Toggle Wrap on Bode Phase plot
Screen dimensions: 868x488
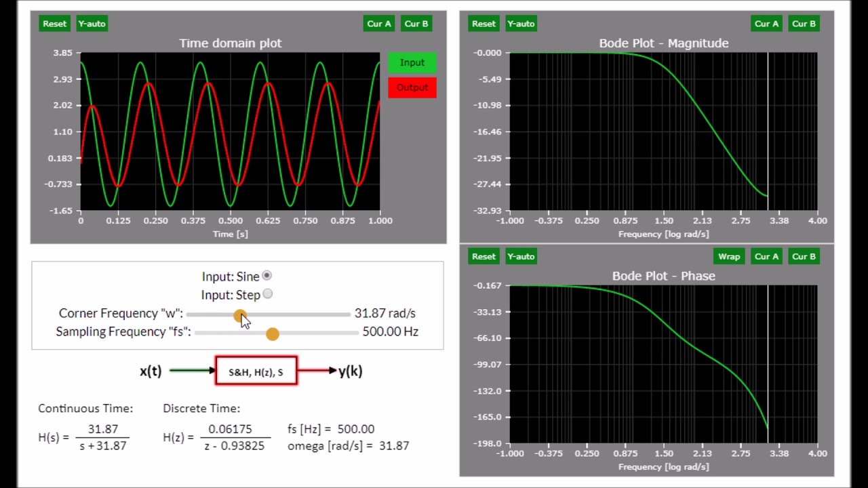[x=729, y=256]
